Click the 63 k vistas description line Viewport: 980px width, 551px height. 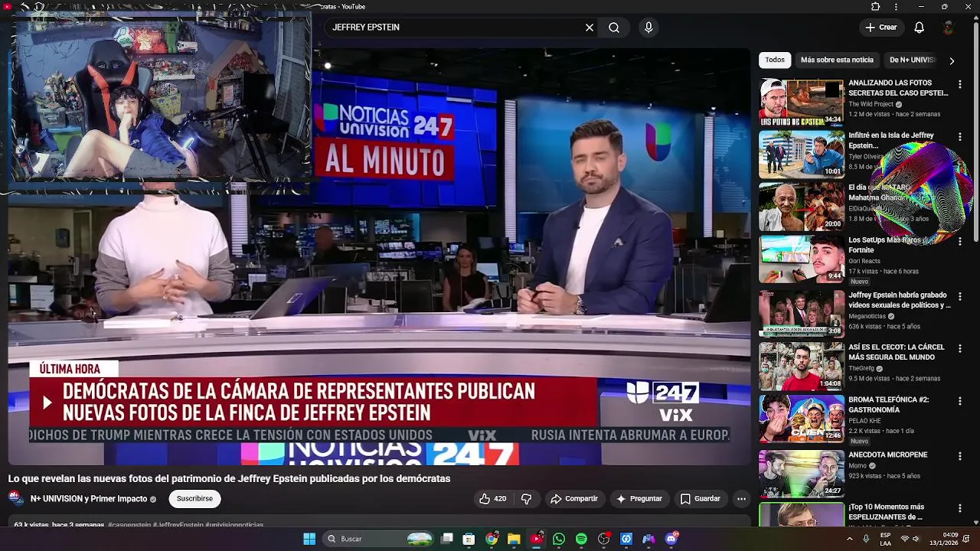[x=139, y=525]
